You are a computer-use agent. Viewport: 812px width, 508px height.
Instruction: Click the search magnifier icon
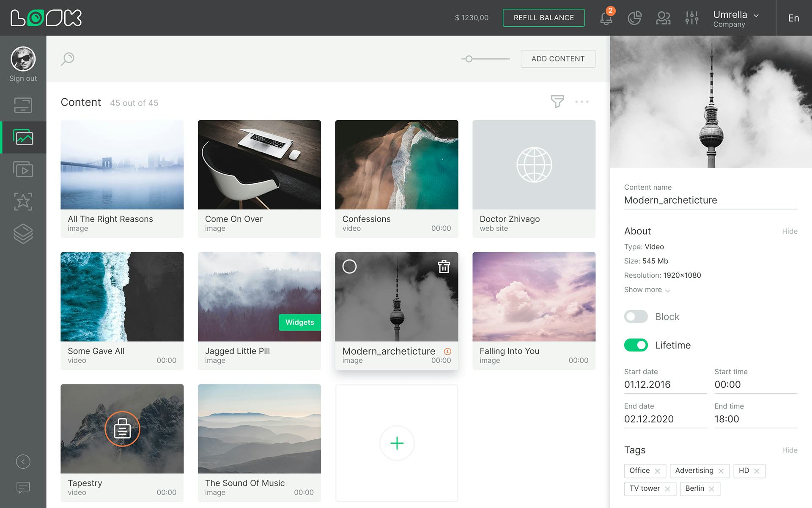pyautogui.click(x=68, y=59)
